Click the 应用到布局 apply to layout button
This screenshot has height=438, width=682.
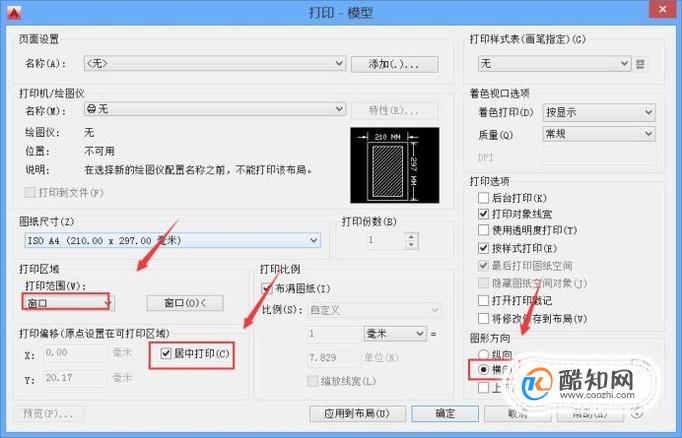tap(357, 414)
